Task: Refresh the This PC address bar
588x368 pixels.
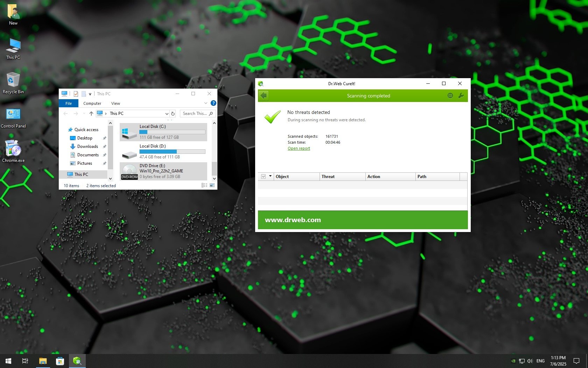Action: 173,114
